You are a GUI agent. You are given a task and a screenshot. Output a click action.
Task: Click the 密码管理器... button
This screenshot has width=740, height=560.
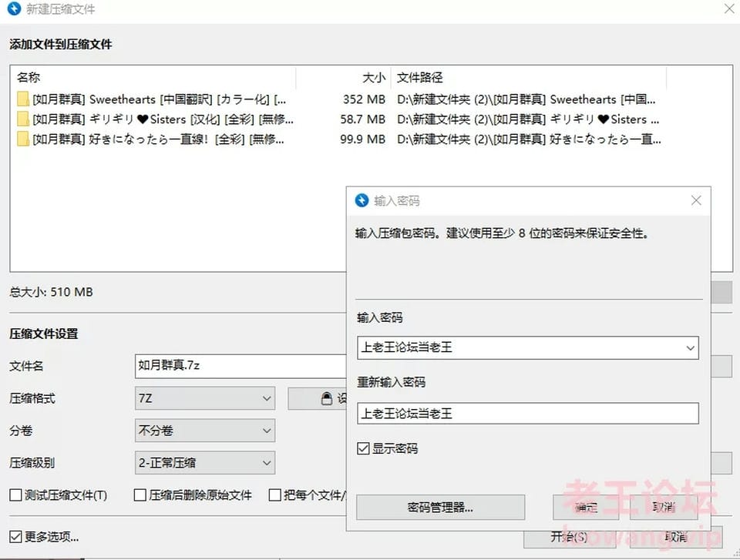pyautogui.click(x=440, y=507)
